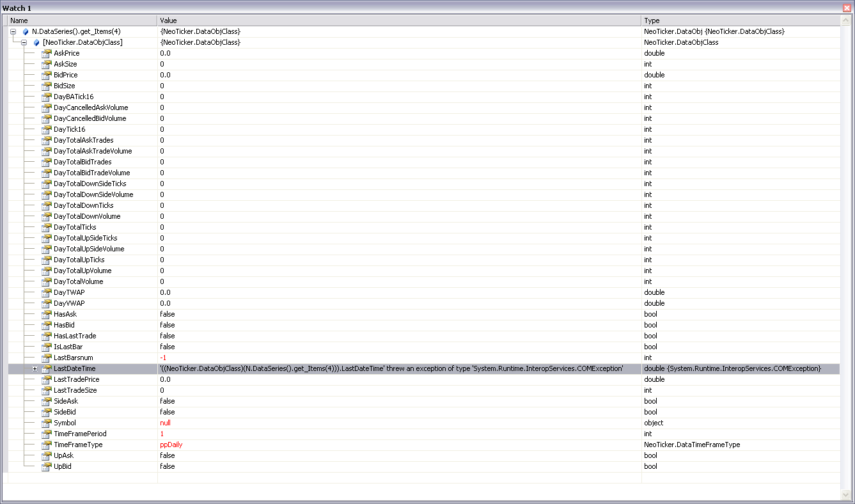This screenshot has width=855, height=504.
Task: Click the property icon next to TimeFrameType
Action: tap(45, 445)
